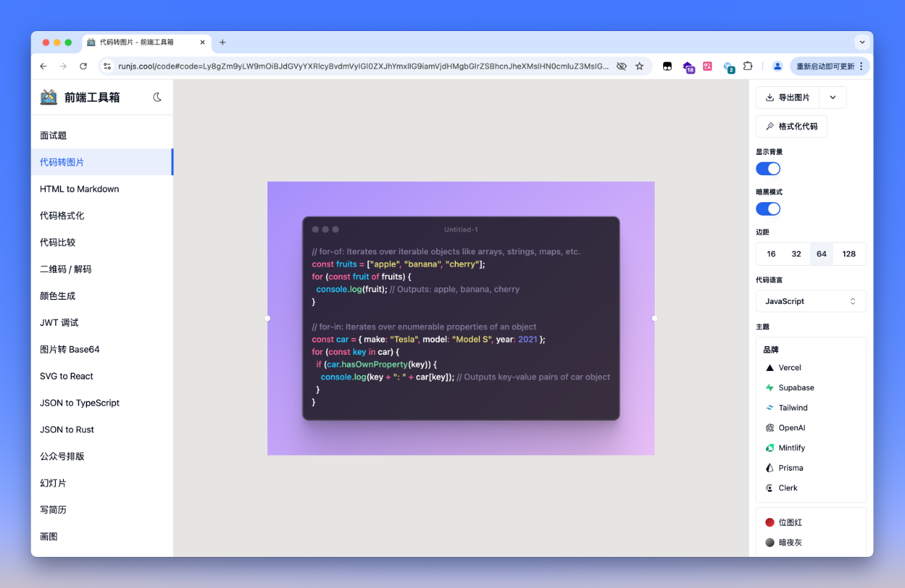Click the 前端工具箱 logo icon
This screenshot has width=905, height=588.
pos(49,98)
